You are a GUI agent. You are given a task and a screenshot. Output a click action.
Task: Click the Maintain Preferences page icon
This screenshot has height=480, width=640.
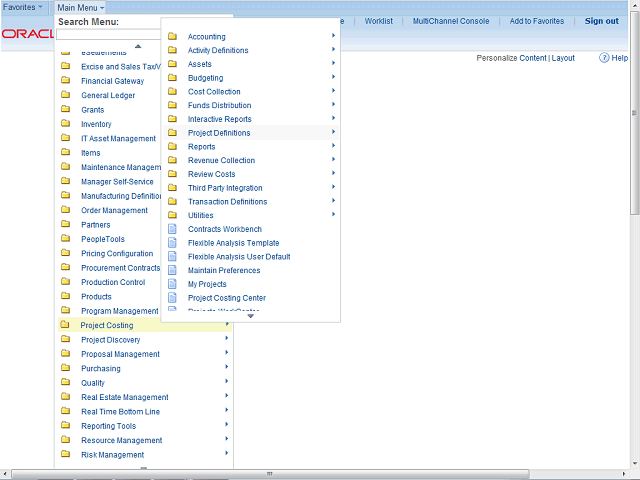pyautogui.click(x=173, y=270)
